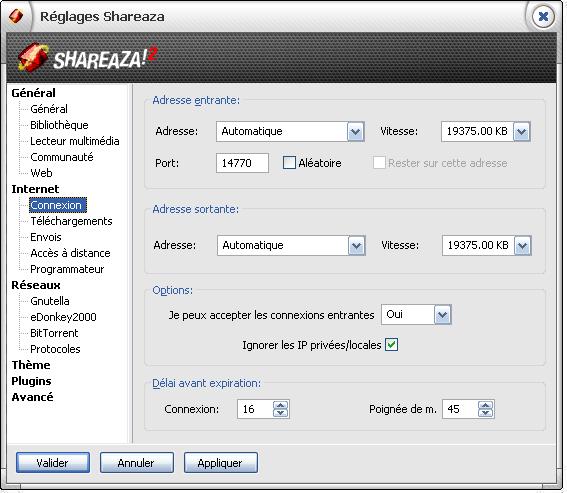Open outgoing Adresse dropdown
The image size is (567, 493).
[357, 246]
